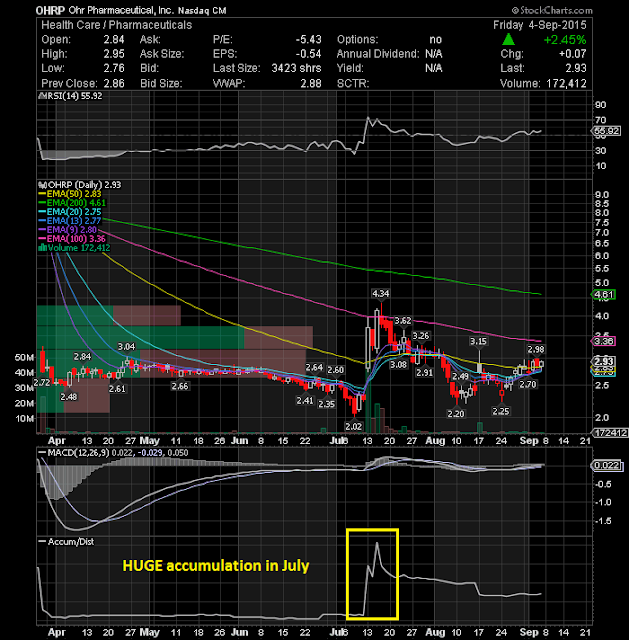Select the EPS value -0.54
Viewport: 629px width, 640px height.
point(308,53)
